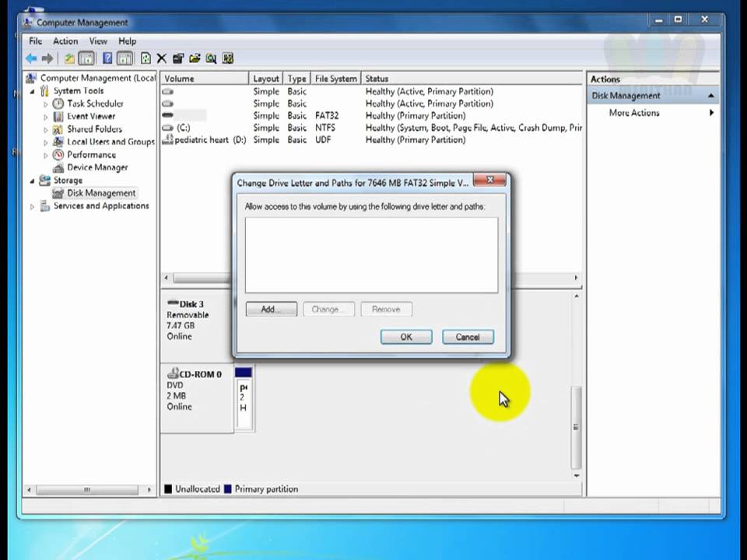The height and width of the screenshot is (560, 747).
Task: Sort by the File System column header
Action: click(336, 79)
